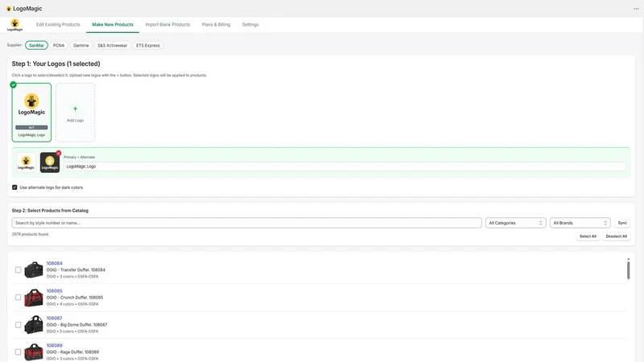Select the PCNA supplier filter
This screenshot has width=644, height=362.
click(x=59, y=46)
